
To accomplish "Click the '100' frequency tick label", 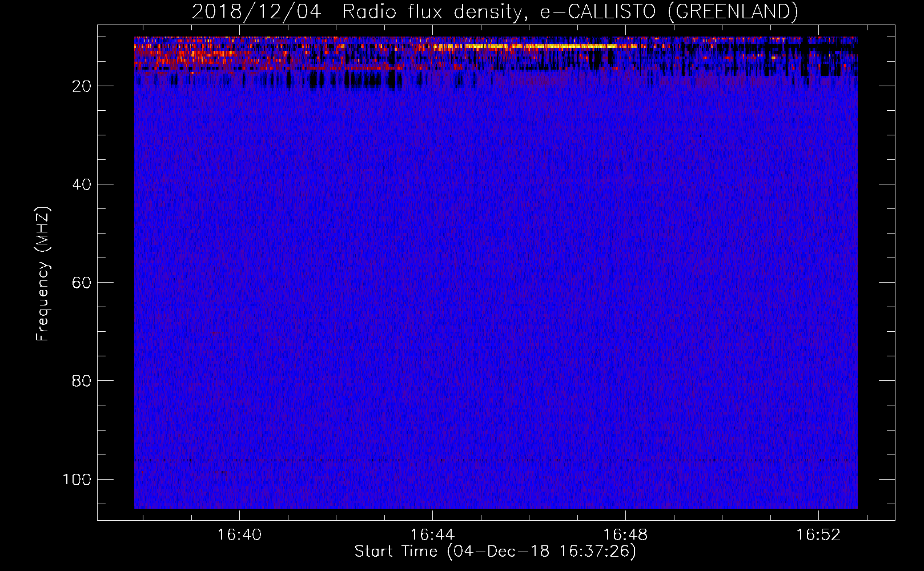I will click(77, 479).
